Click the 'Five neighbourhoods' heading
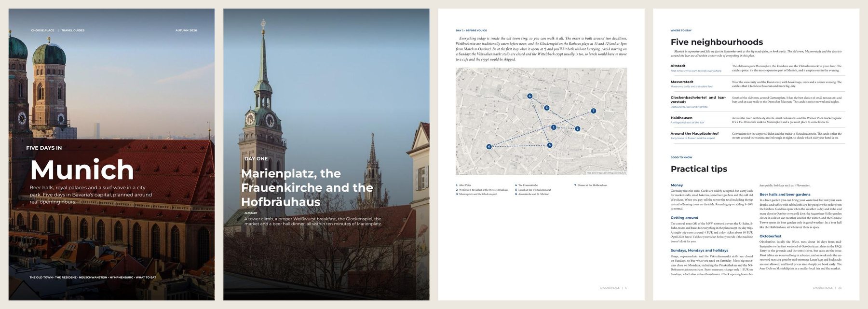This screenshot has height=309, width=868. pos(717,42)
